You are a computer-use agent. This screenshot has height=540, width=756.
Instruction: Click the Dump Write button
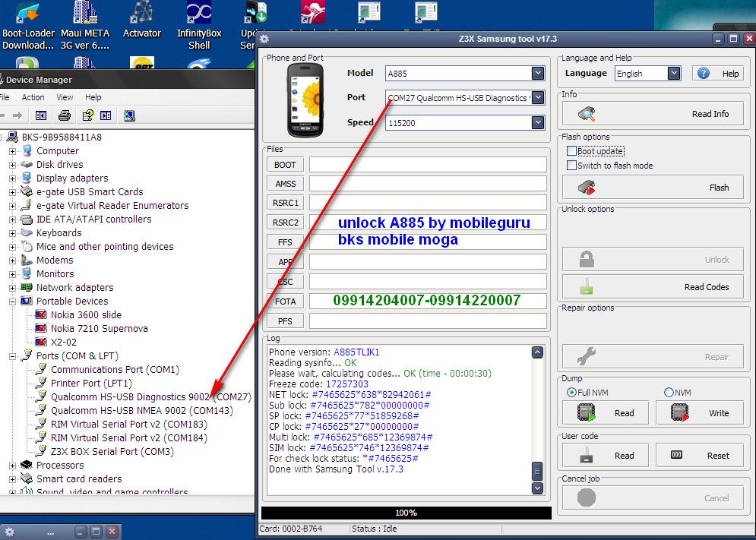700,413
